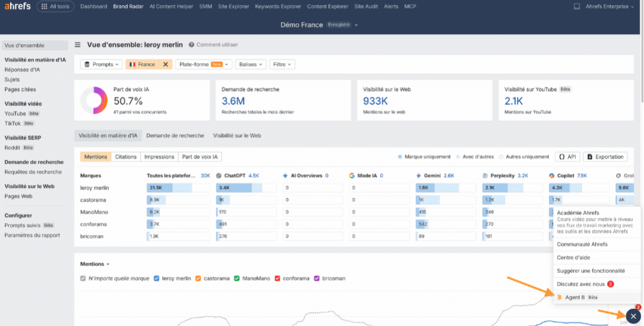Screen dimensions: 644x326
Task: Click the Part de voix IA donut chart
Action: click(x=94, y=100)
